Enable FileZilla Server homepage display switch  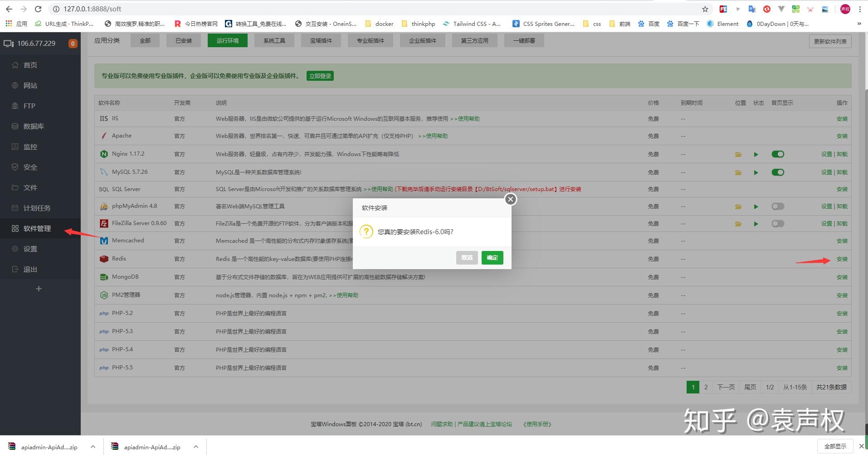(x=778, y=224)
